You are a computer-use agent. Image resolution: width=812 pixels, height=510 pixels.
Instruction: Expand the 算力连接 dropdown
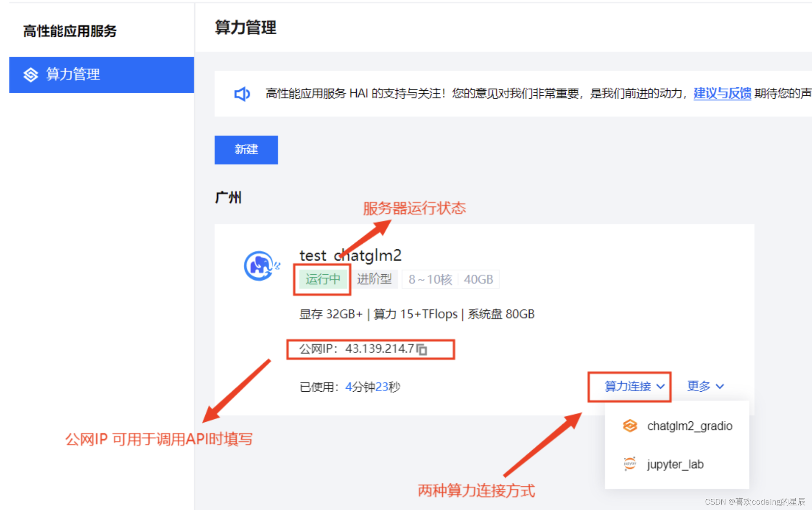pyautogui.click(x=634, y=386)
